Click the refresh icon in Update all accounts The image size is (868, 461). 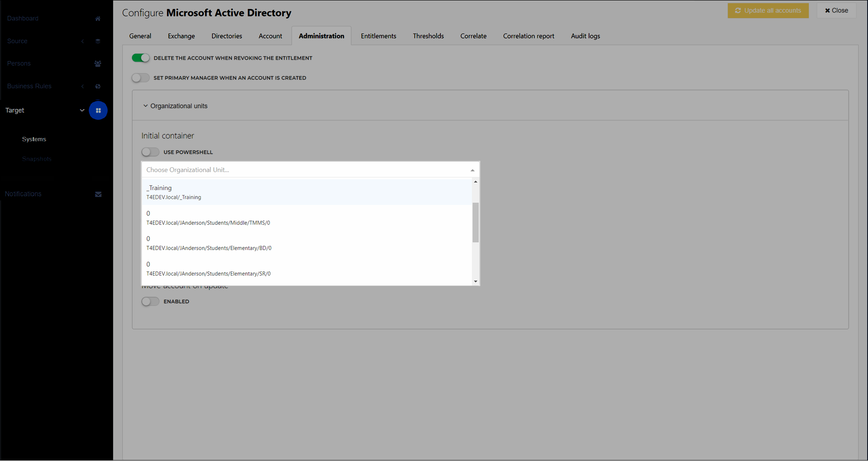click(x=738, y=10)
